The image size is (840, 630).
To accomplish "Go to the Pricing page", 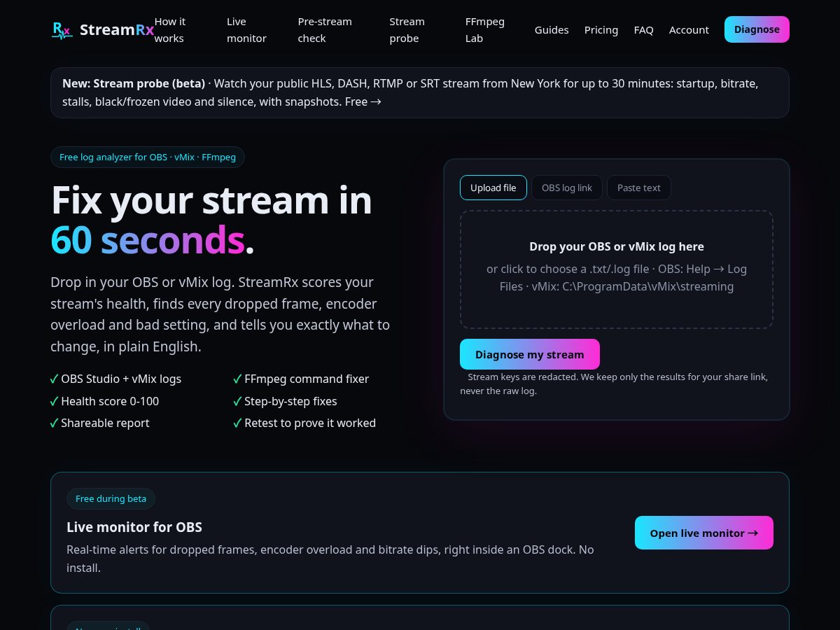I will tap(601, 30).
